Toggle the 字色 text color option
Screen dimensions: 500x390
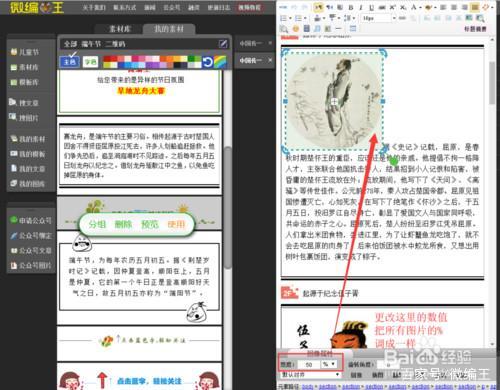pos(90,62)
